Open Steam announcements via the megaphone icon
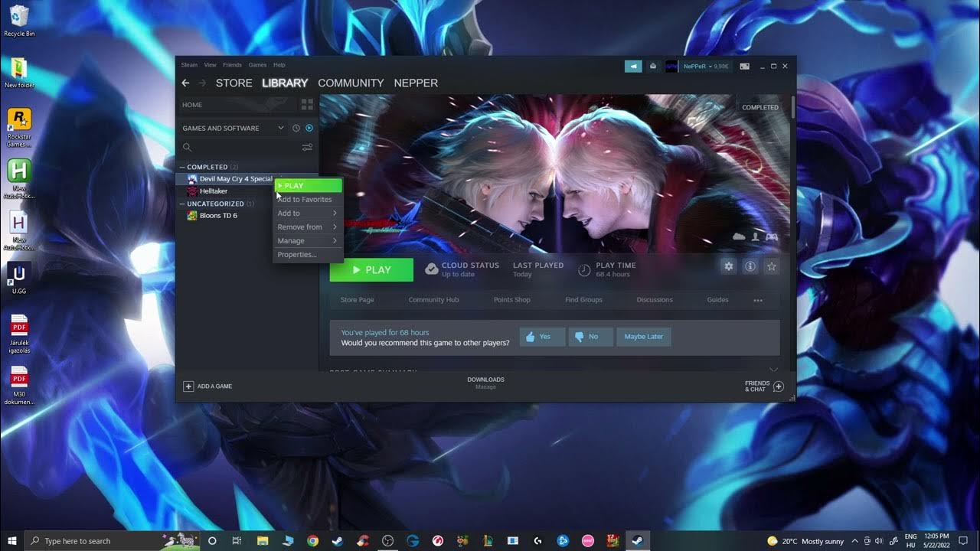The height and width of the screenshot is (551, 980). [633, 67]
